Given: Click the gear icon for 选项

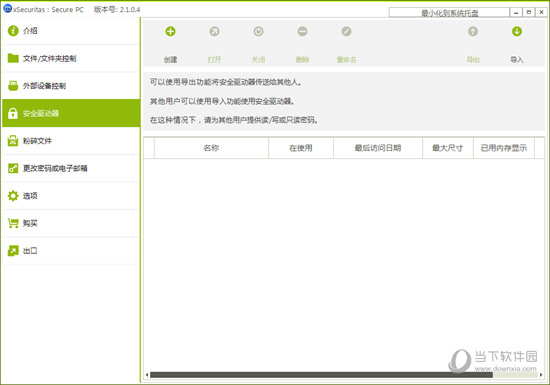Looking at the screenshot, I should point(13,196).
